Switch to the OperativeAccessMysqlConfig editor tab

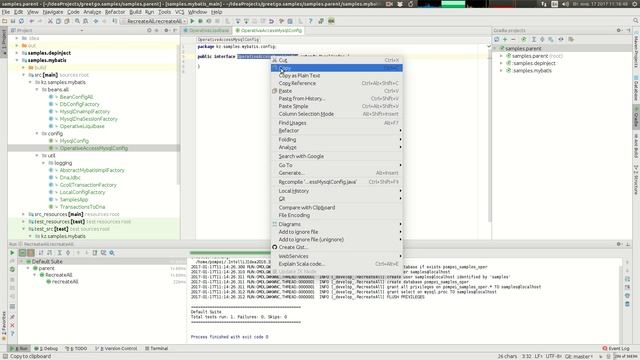click(x=268, y=31)
